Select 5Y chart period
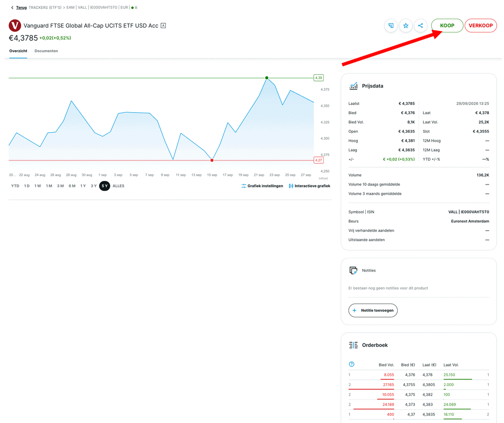The height and width of the screenshot is (423, 504). pos(104,186)
